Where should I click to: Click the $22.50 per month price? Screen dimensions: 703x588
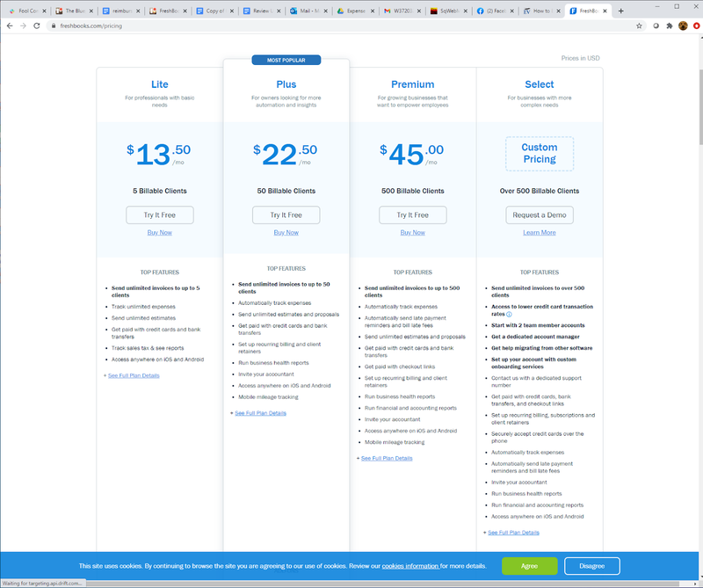click(x=285, y=155)
